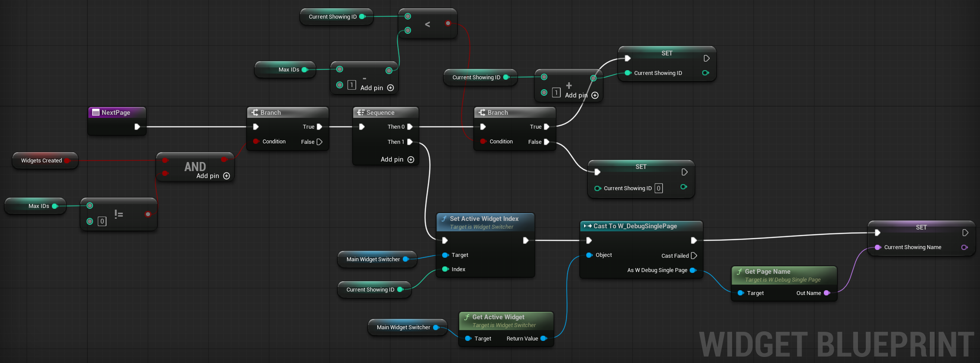Click the Then 1 output pin on Sequence
The height and width of the screenshot is (363, 980).
pos(410,142)
